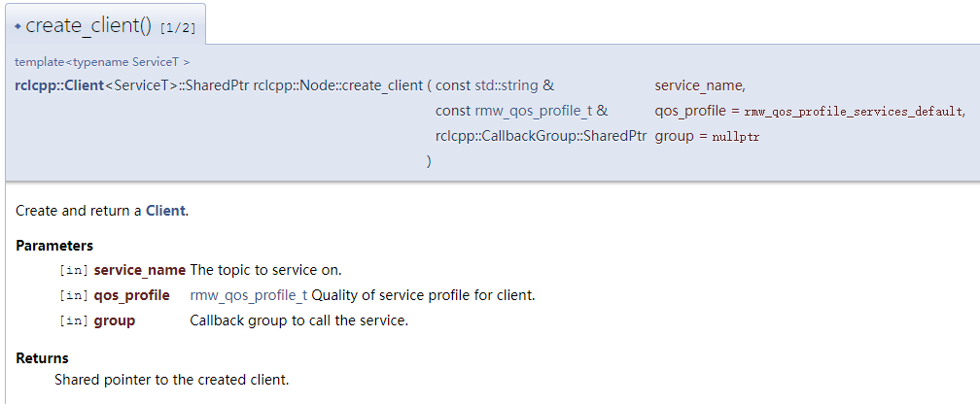Screen dimensions: 980x404
Task: Click service_name entry in Parameters list
Action: [139, 270]
